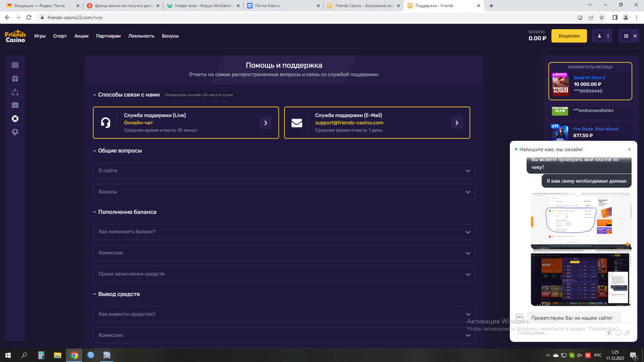644x362 pixels.
Task: Click the soccer ball sport sidebar icon
Action: point(15,132)
